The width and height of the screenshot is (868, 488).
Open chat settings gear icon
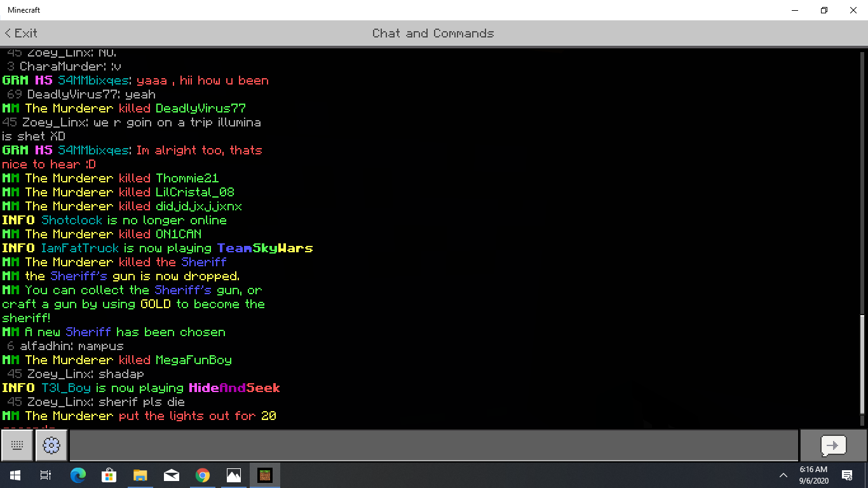pos(51,445)
